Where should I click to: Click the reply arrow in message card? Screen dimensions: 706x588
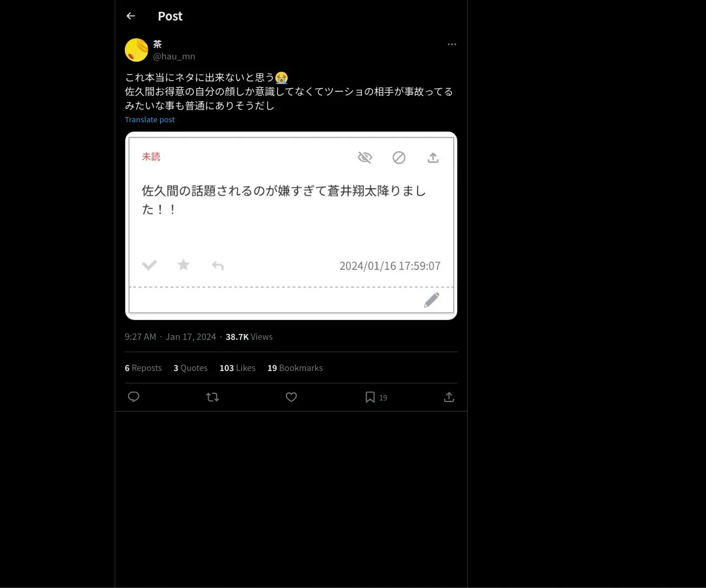pyautogui.click(x=218, y=266)
